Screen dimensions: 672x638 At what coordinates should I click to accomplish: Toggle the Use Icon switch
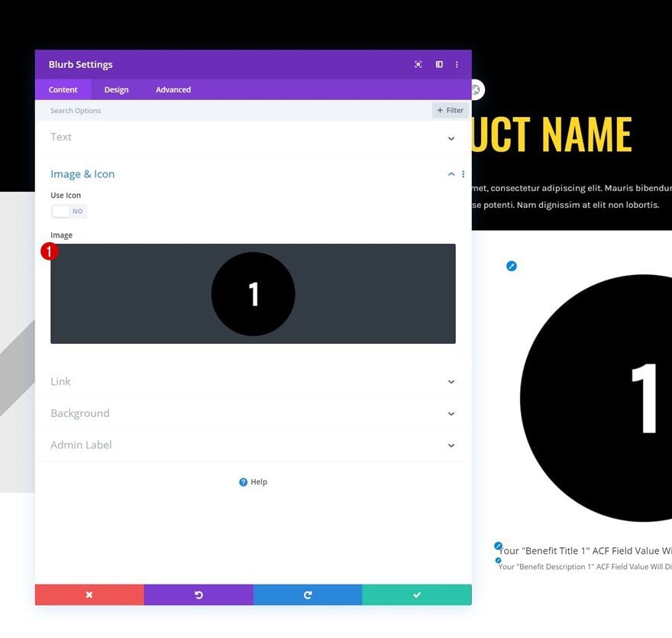coord(69,212)
